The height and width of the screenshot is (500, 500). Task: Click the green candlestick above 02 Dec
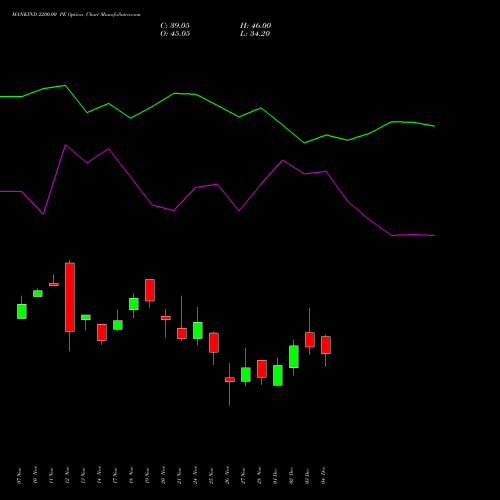tap(294, 357)
